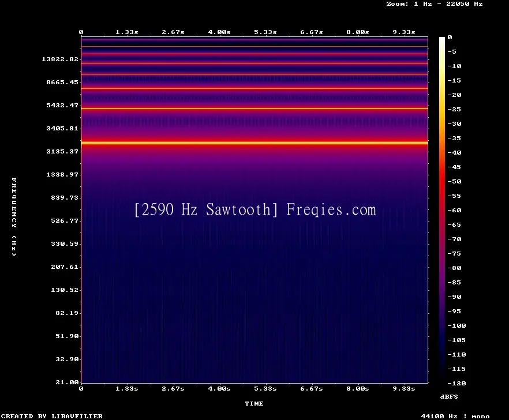Click the 82.19 frequency label
Viewport: 509px width, 420px height.
(x=67, y=313)
